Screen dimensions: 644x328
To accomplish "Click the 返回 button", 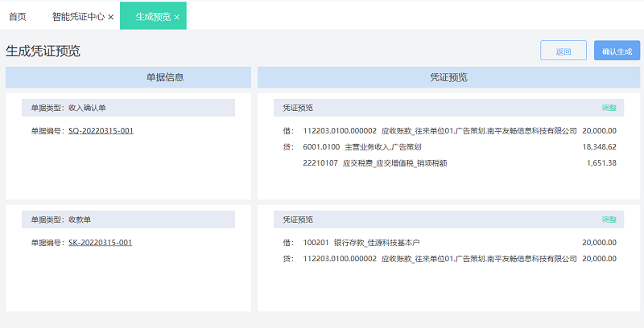I will 563,51.
